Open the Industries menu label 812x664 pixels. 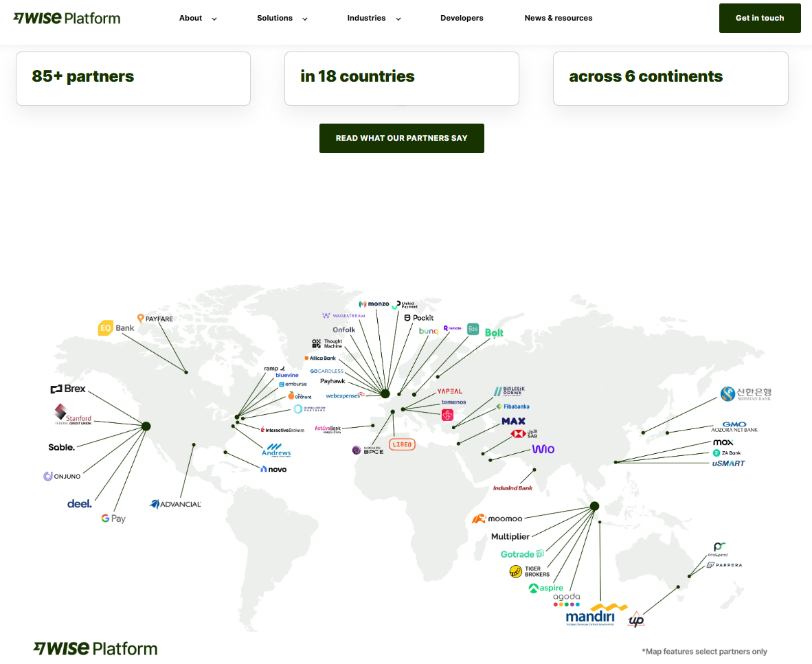coord(366,18)
